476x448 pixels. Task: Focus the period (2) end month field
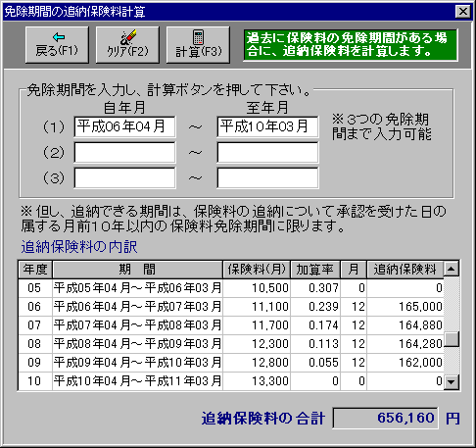tap(267, 152)
